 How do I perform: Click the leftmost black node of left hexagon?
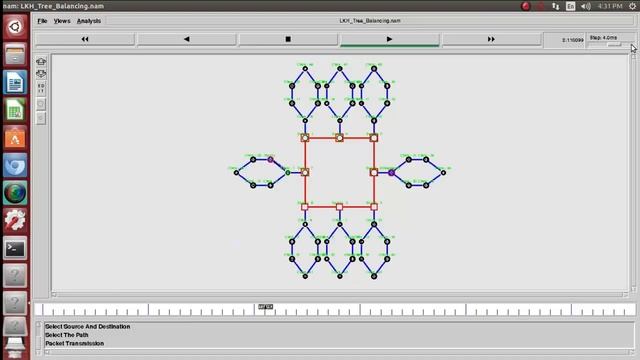click(236, 173)
